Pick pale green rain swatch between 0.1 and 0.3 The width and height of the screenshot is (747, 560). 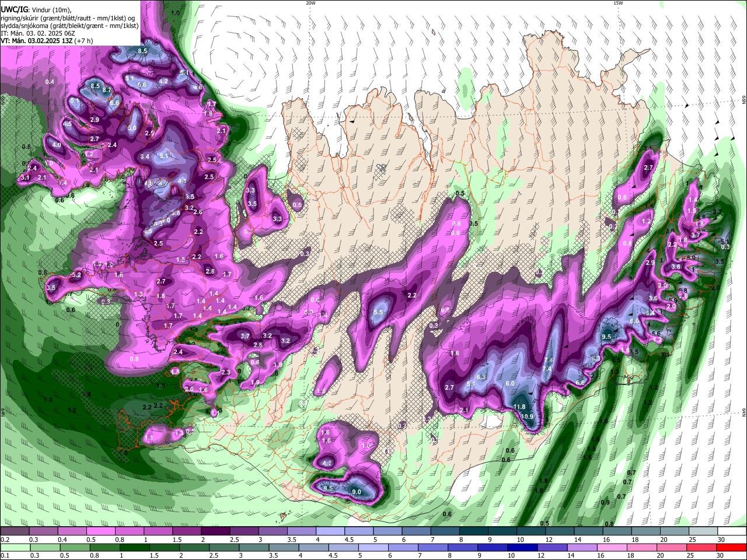(16, 548)
